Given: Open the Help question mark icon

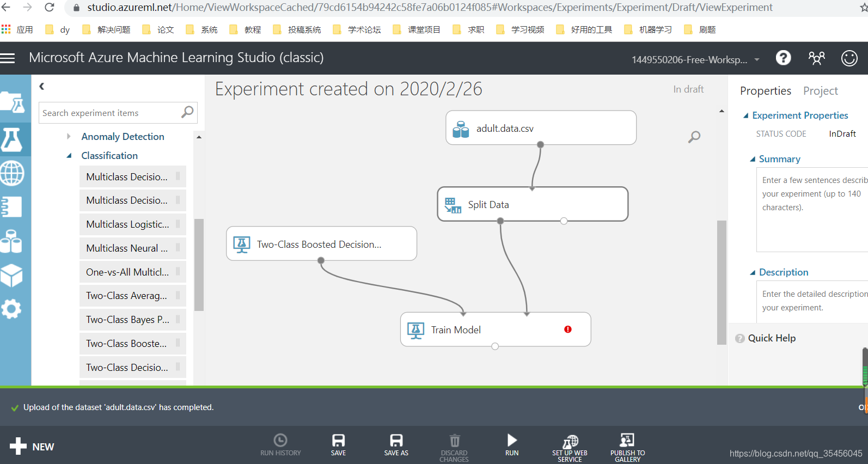Looking at the screenshot, I should [x=783, y=58].
